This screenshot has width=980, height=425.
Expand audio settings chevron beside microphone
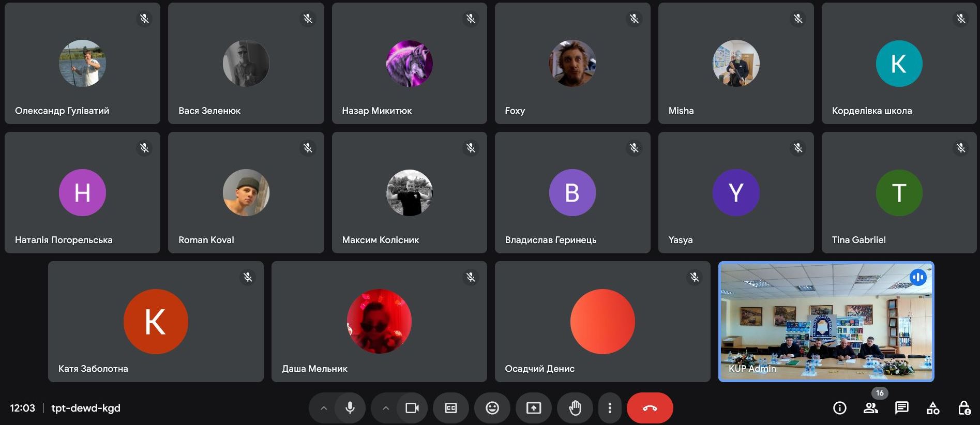(324, 408)
